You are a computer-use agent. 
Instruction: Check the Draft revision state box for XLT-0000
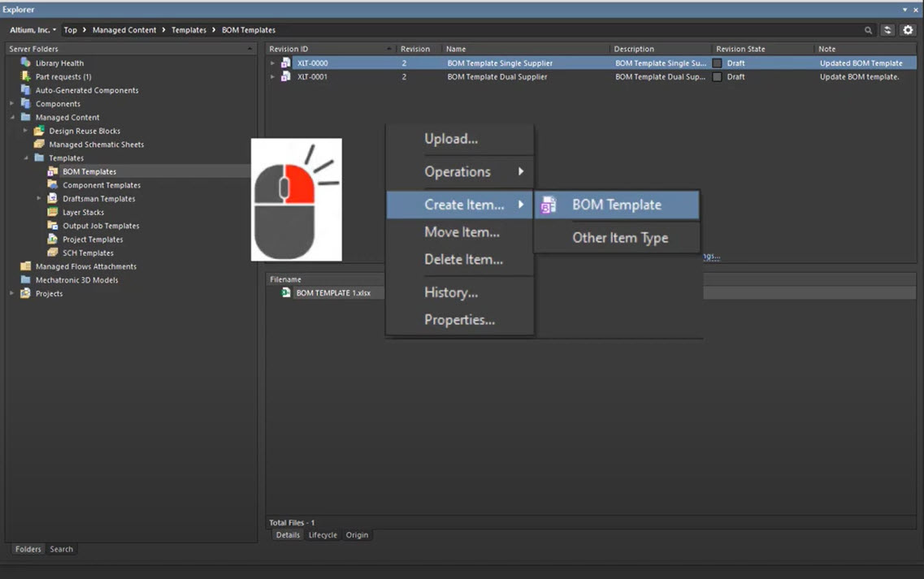tap(718, 63)
